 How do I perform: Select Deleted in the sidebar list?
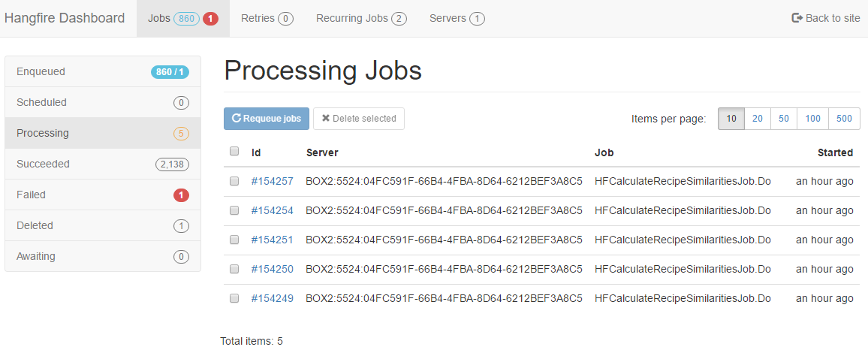click(x=103, y=226)
